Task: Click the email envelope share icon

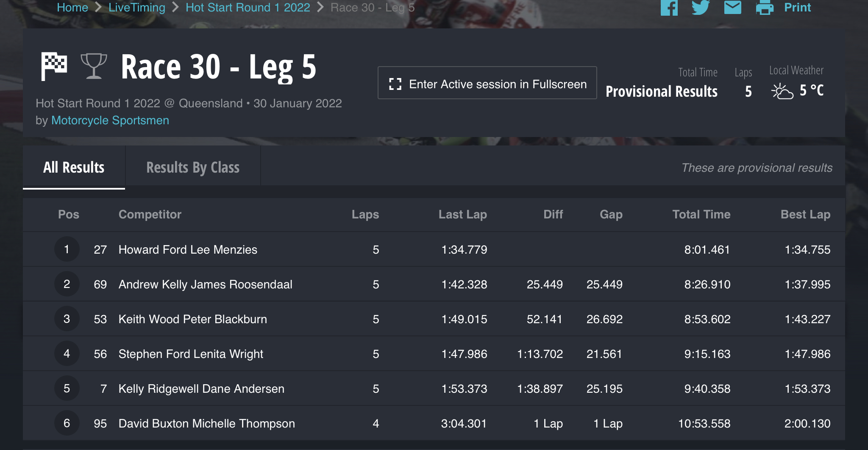Action: (732, 7)
